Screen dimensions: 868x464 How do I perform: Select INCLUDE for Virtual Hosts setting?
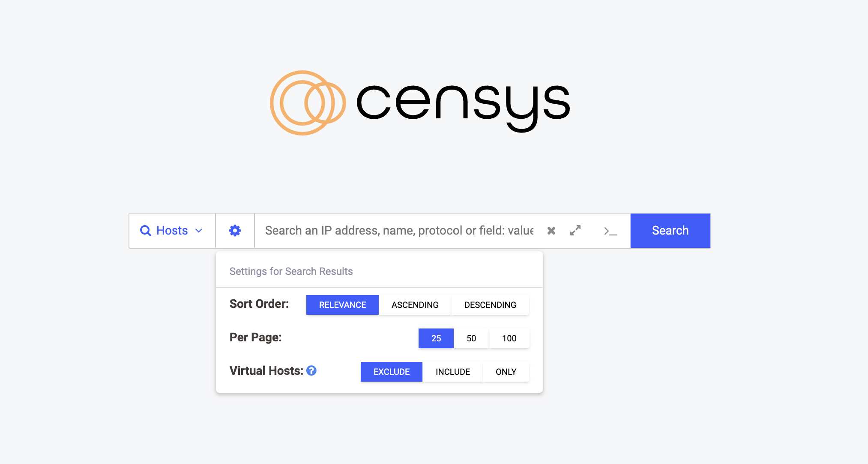pyautogui.click(x=453, y=372)
